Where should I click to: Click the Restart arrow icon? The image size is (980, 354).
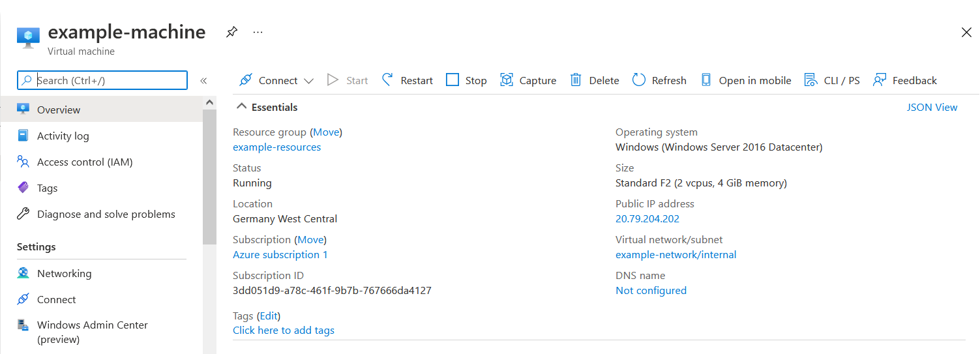pyautogui.click(x=387, y=80)
